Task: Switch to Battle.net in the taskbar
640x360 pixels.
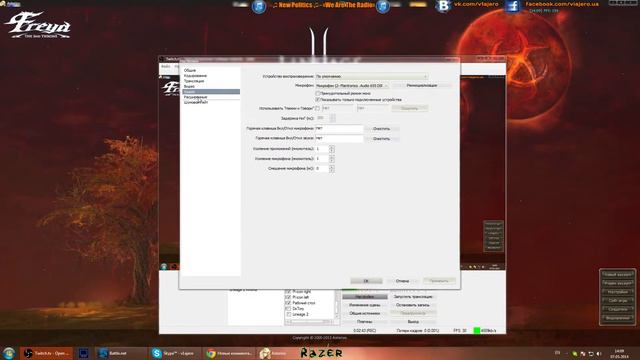Action: (x=120, y=353)
